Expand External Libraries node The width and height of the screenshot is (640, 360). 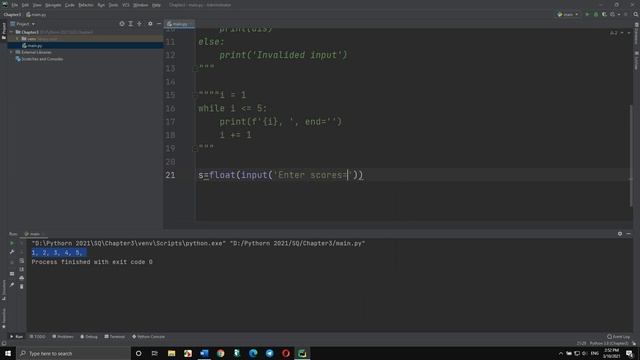[x=11, y=52]
